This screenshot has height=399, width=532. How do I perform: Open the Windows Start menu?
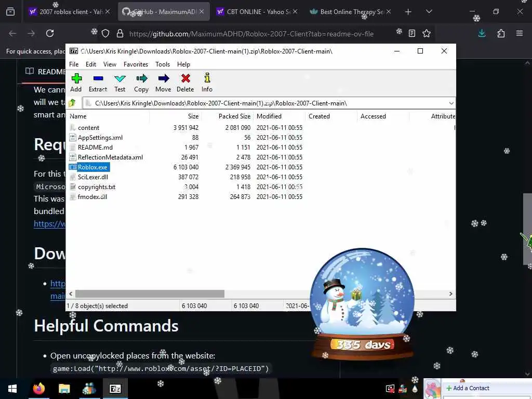[x=12, y=389]
